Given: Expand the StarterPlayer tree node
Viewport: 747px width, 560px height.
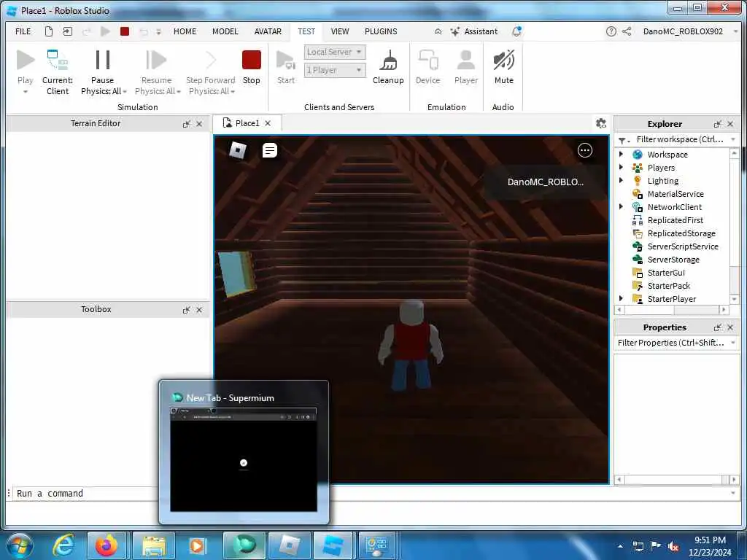Looking at the screenshot, I should (x=621, y=298).
